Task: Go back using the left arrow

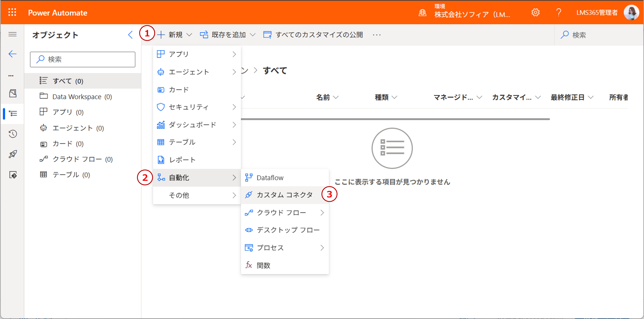Action: [x=13, y=54]
